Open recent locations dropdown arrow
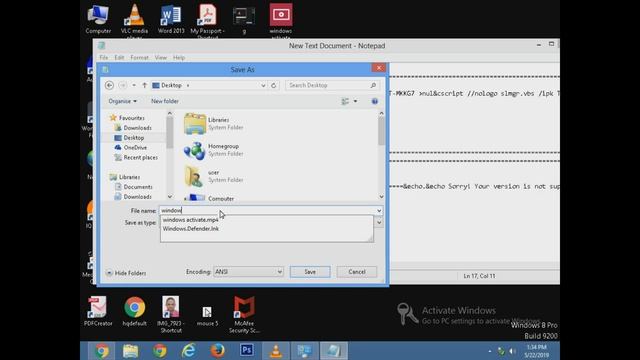640x360 pixels. tap(134, 85)
